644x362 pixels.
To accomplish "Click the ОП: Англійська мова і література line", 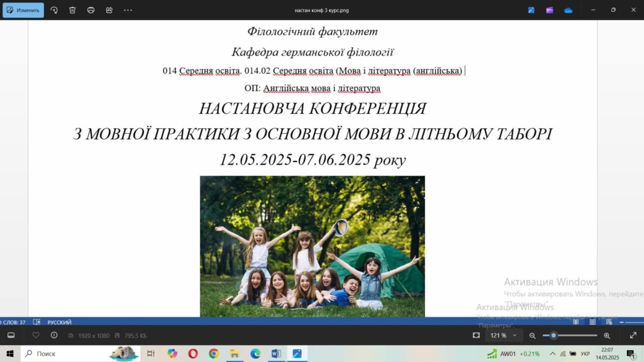I will (313, 88).
